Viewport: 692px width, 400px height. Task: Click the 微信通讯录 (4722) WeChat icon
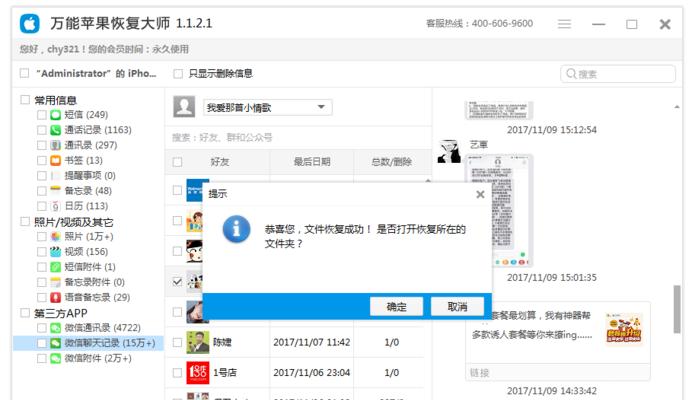click(x=56, y=328)
